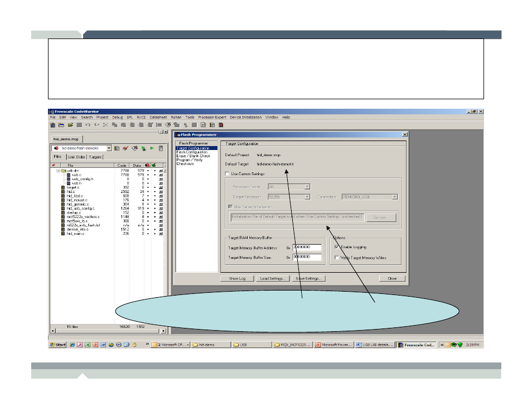Screen dimensions: 532x411
Task: Click the Browse... button
Action: coord(381,217)
